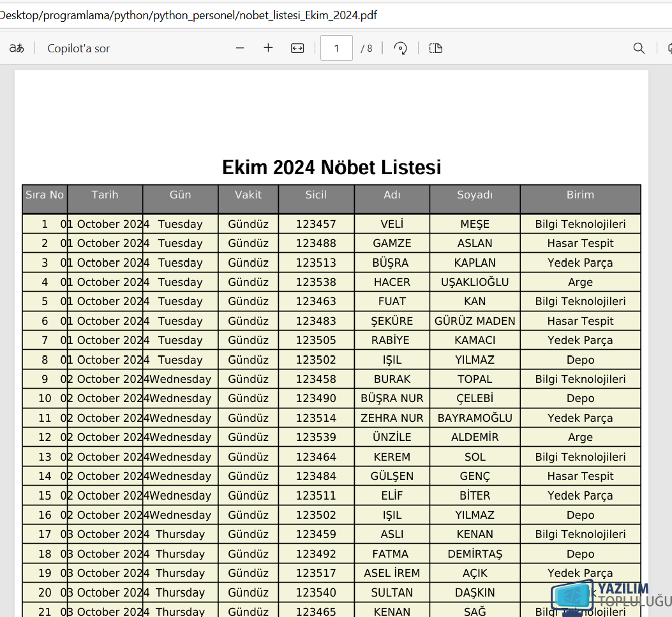Click the surname GÜRÜZ MADEN
This screenshot has height=617, width=672.
tap(475, 321)
